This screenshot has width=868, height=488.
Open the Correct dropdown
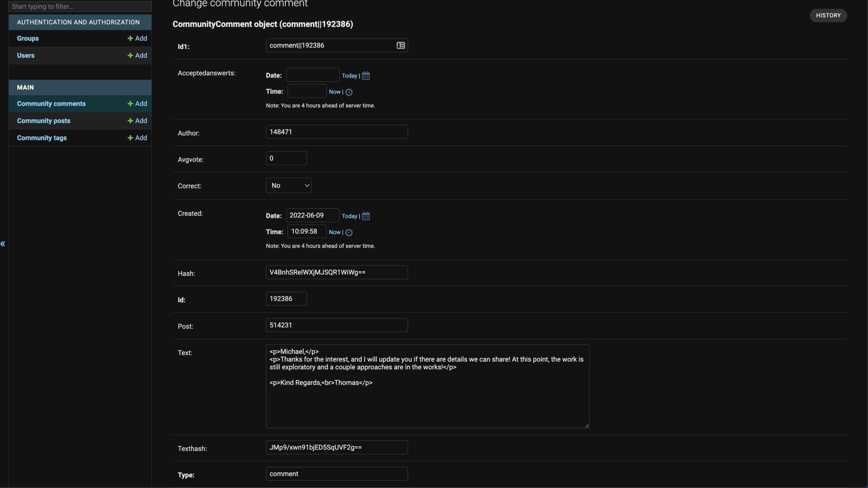pos(289,185)
